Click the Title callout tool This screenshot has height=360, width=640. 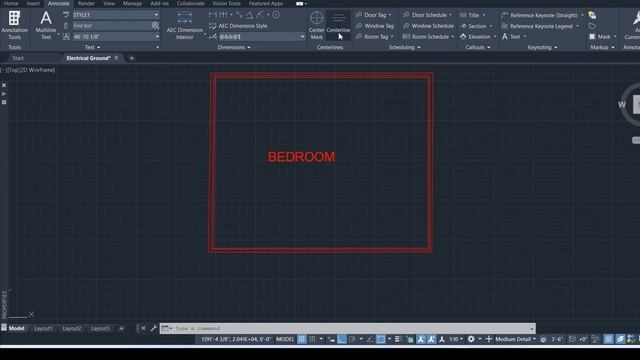pyautogui.click(x=470, y=15)
